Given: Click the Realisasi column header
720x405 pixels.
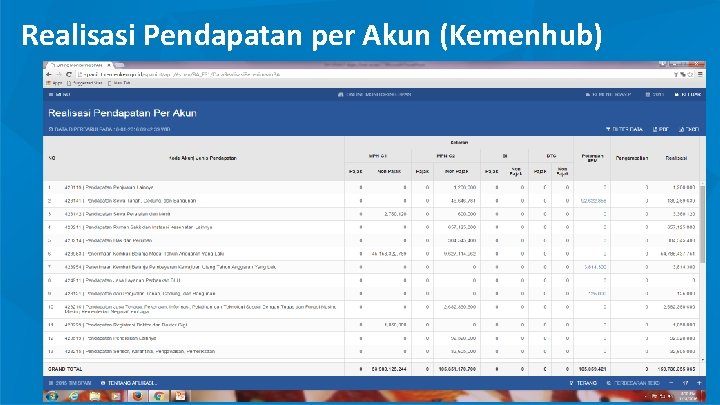Looking at the screenshot, I should click(676, 158).
